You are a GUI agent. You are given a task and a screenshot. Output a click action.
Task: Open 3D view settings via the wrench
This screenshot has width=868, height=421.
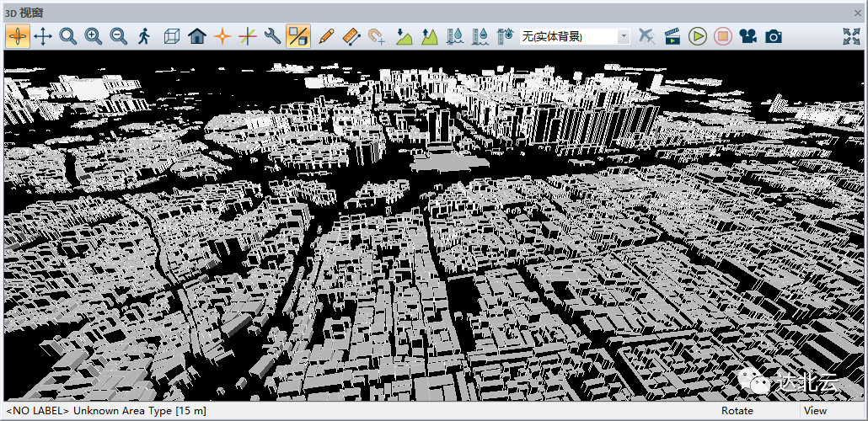272,36
